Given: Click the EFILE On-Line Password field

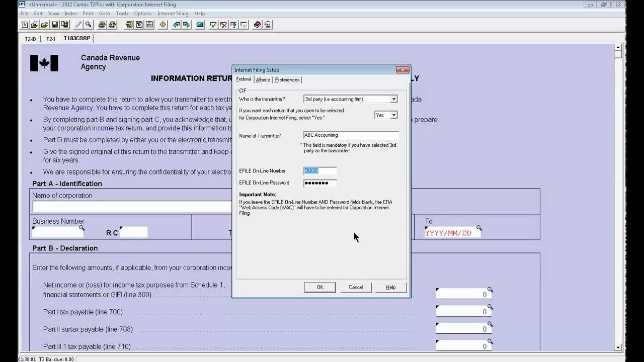Looking at the screenshot, I should pyautogui.click(x=320, y=183).
